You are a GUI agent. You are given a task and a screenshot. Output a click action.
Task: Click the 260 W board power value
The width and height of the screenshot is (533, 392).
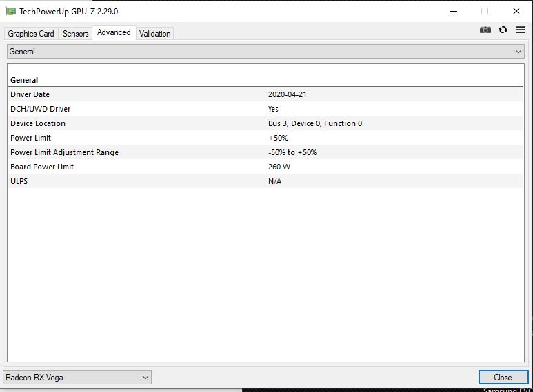click(279, 167)
